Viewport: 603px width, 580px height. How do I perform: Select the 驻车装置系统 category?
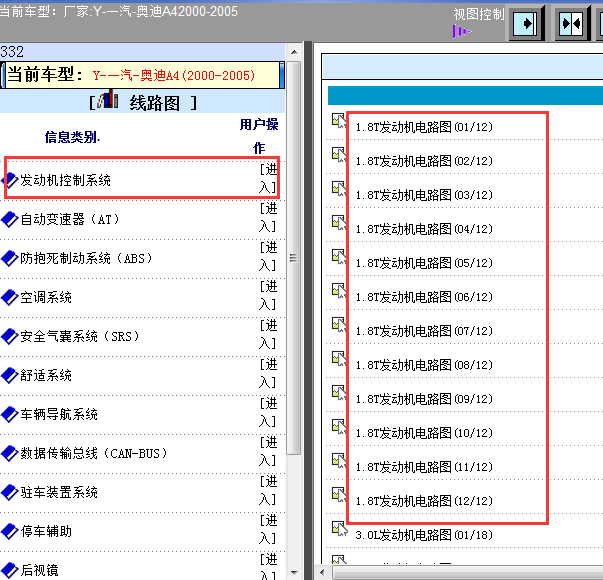59,492
